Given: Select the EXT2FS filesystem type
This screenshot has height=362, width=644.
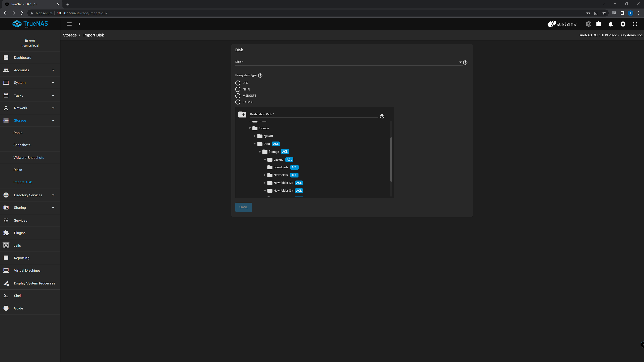Looking at the screenshot, I should (x=238, y=102).
